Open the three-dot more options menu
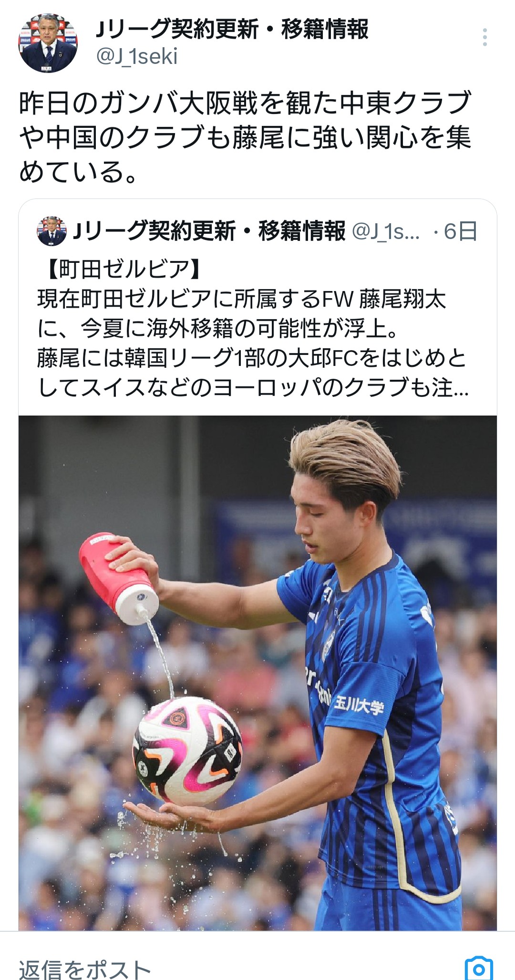This screenshot has height=980, width=515. point(484,38)
